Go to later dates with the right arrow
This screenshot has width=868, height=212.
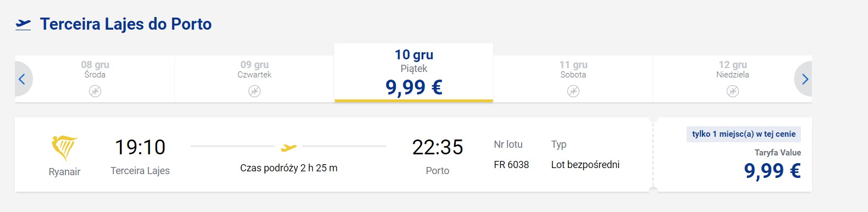point(804,79)
